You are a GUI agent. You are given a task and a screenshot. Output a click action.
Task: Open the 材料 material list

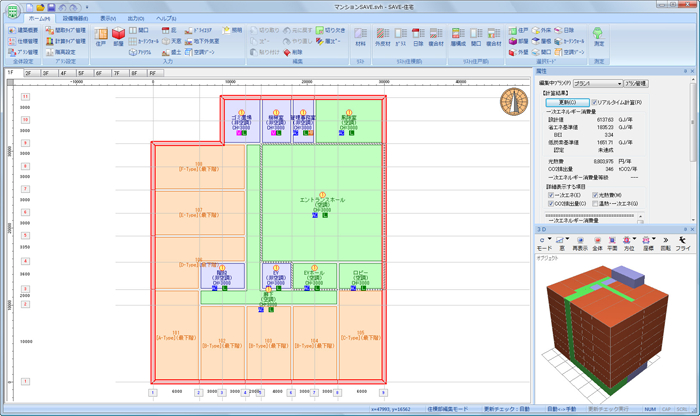[x=360, y=37]
